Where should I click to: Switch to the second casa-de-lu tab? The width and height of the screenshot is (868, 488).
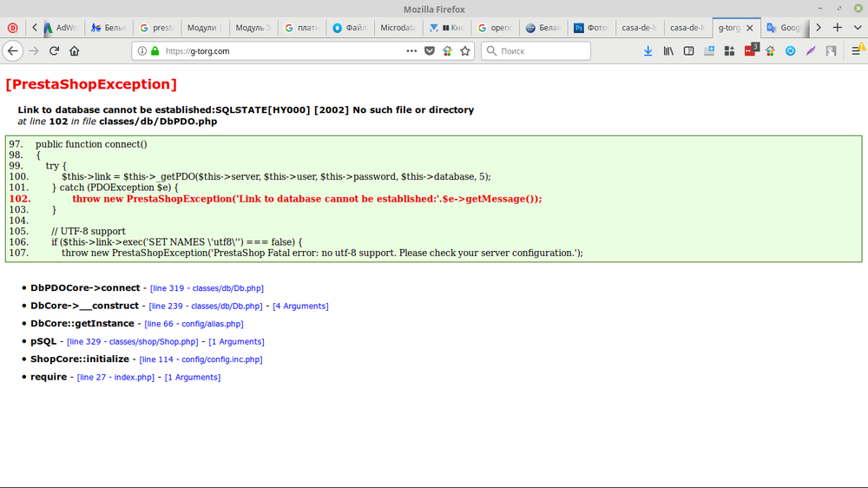click(x=687, y=28)
